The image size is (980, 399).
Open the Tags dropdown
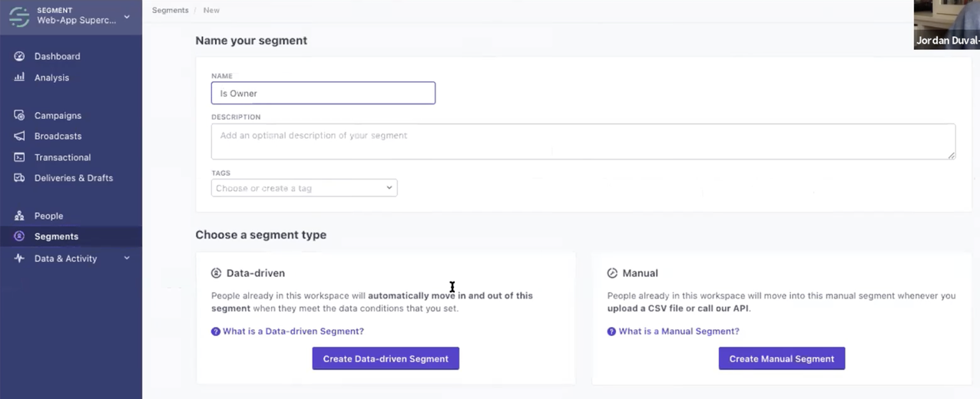click(x=304, y=188)
